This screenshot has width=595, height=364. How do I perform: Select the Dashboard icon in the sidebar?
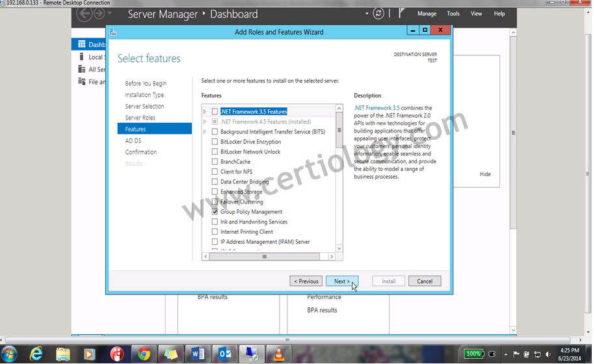[81, 44]
